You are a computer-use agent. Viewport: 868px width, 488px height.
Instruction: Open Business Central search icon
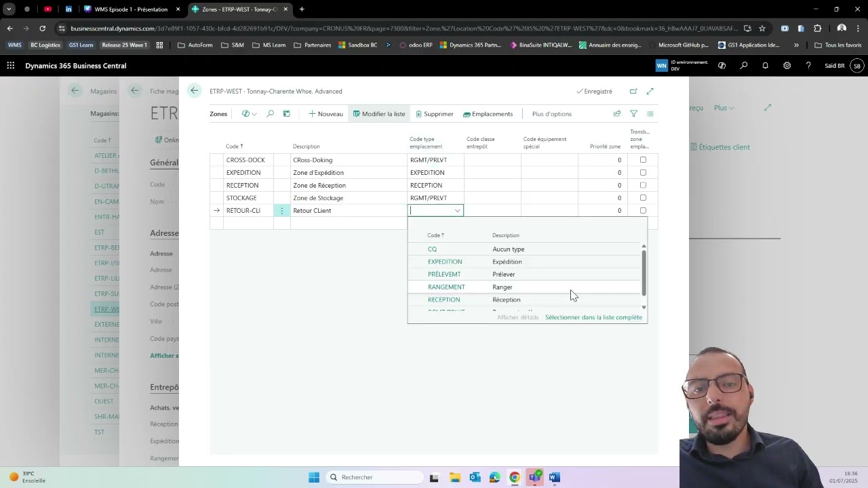(x=744, y=66)
